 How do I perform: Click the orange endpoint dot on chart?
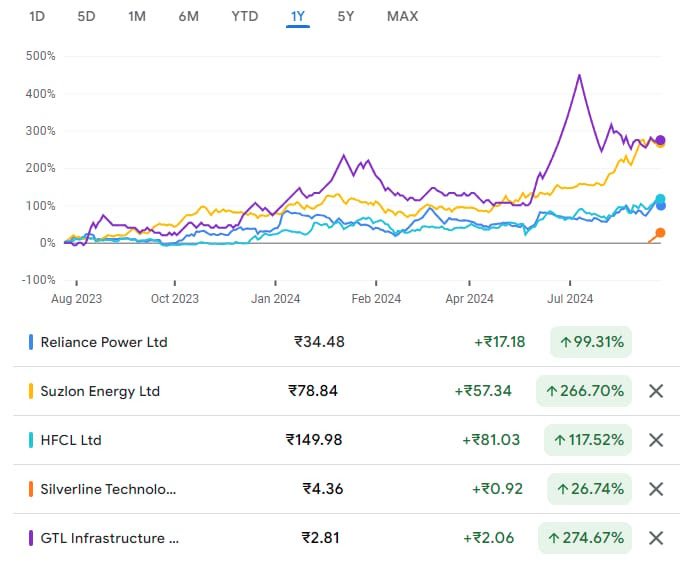pos(661,233)
